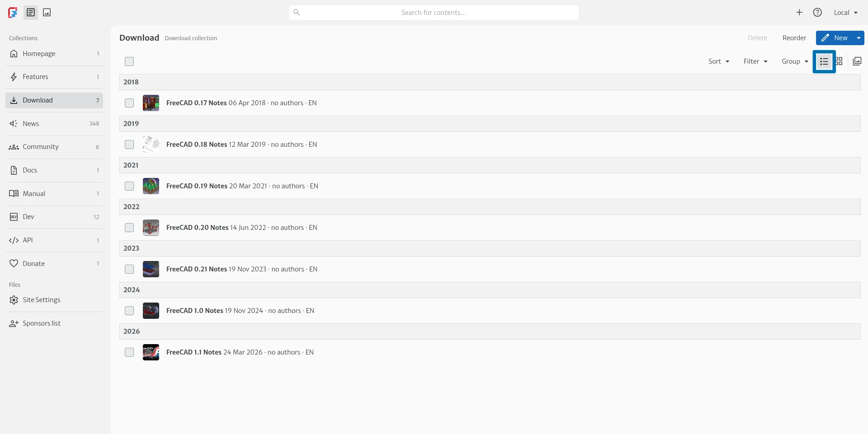Screen dimensions: 868x434
Task: Open the API collection
Action: click(x=54, y=240)
